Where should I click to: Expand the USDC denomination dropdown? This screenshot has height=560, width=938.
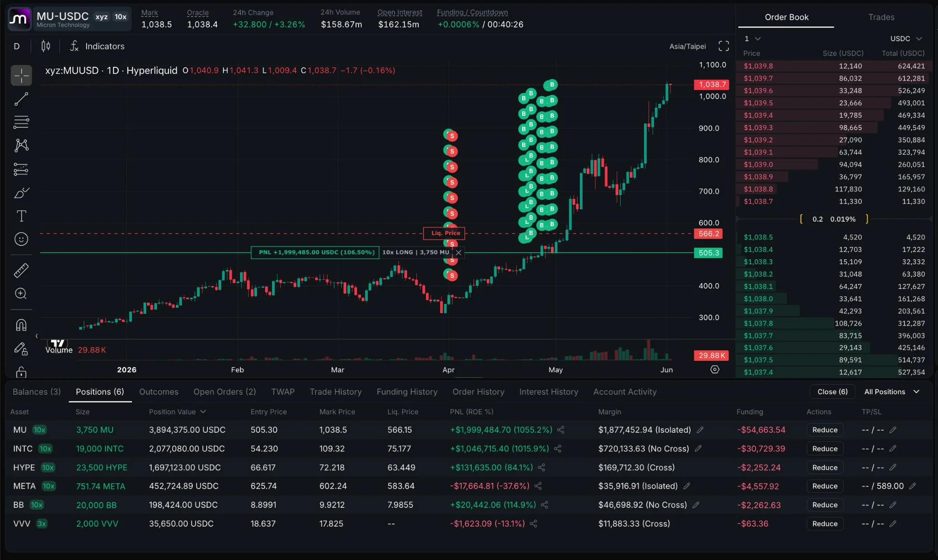(x=906, y=38)
